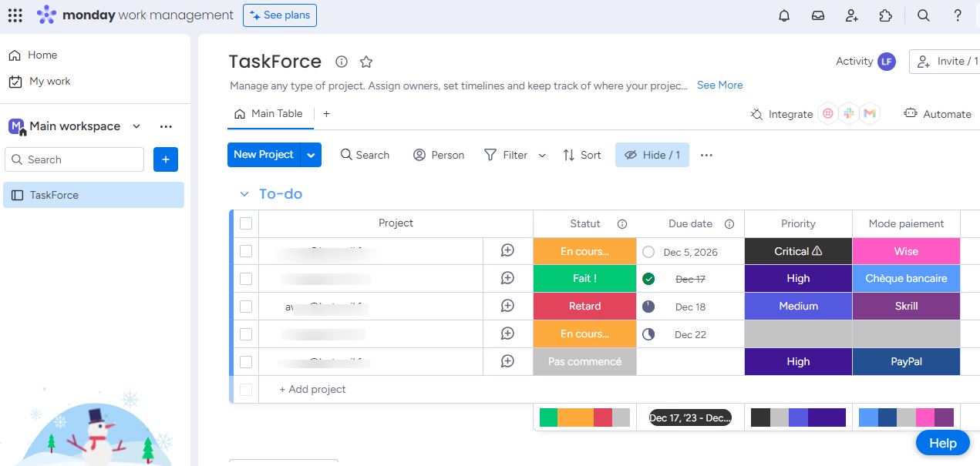This screenshot has width=980, height=466.
Task: Add TaskForce board to favorites star
Action: click(x=366, y=62)
